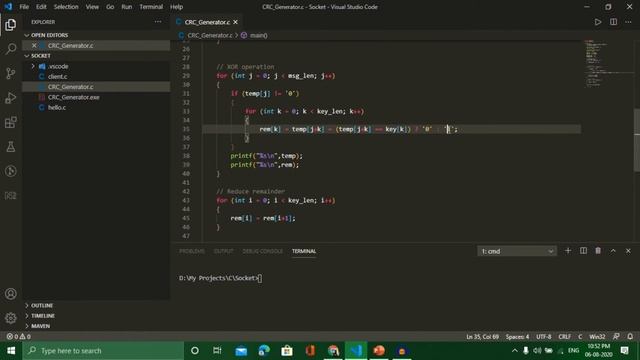Open the Explorer view in activity bar
Image resolution: width=640 pixels, height=360 pixels.
11,24
